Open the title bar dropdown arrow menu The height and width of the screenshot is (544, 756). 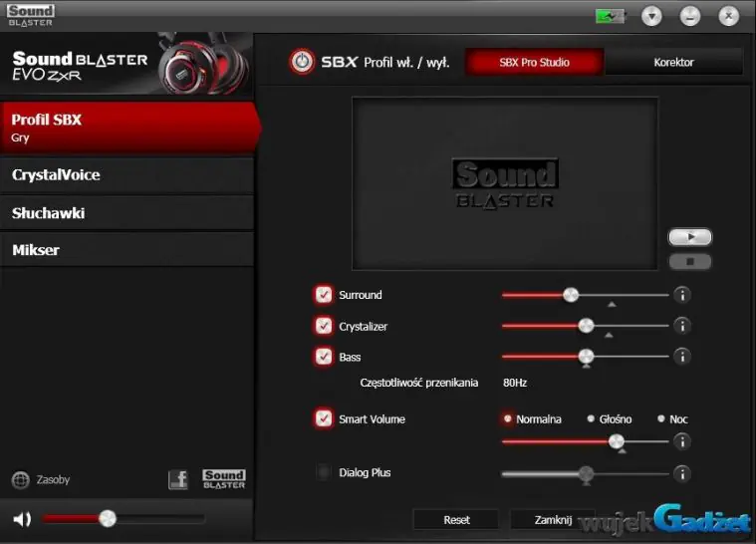click(651, 16)
